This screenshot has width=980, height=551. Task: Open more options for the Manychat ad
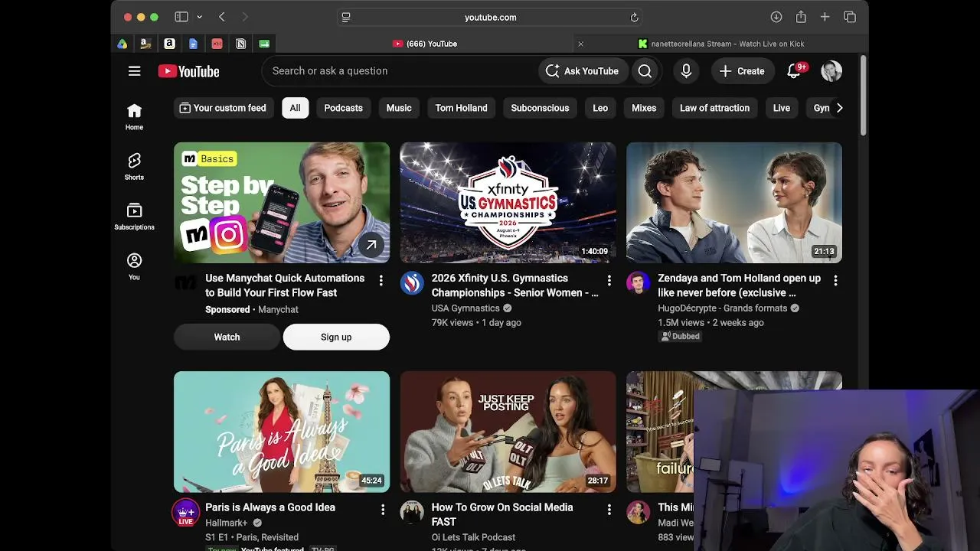click(381, 281)
